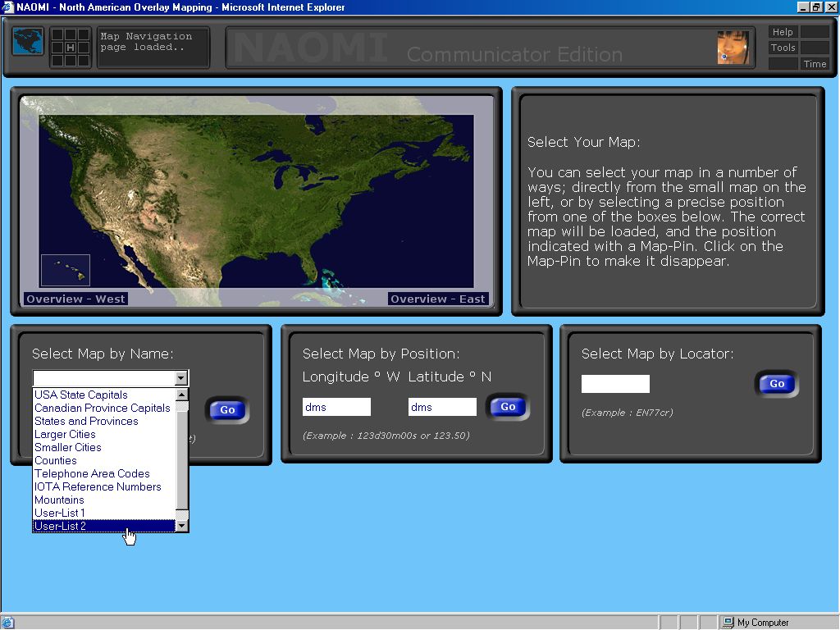Focus the Latitude dms input field
This screenshot has width=840, height=630.
[442, 407]
